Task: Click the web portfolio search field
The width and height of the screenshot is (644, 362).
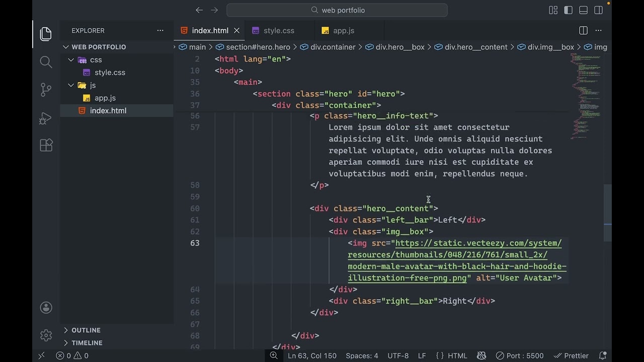Action: (x=337, y=10)
